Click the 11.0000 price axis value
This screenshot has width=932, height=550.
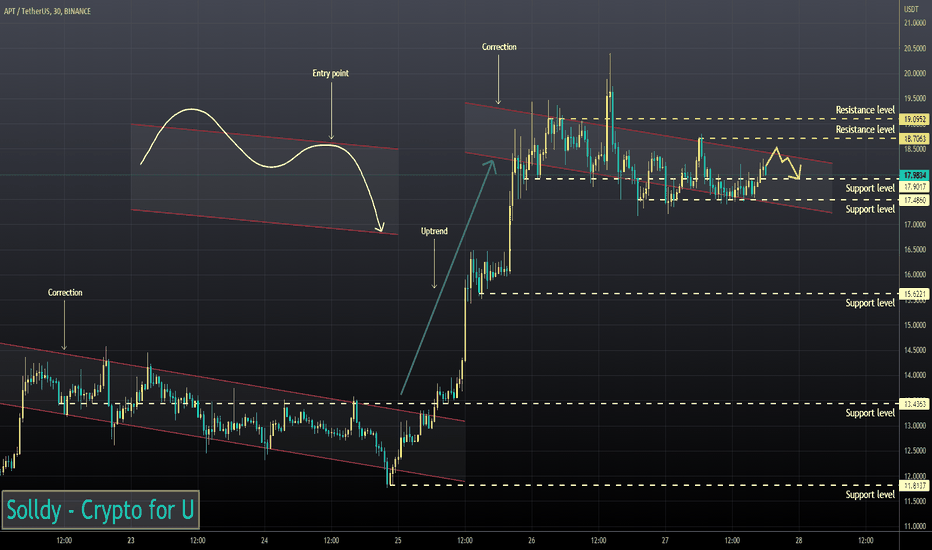click(x=915, y=526)
